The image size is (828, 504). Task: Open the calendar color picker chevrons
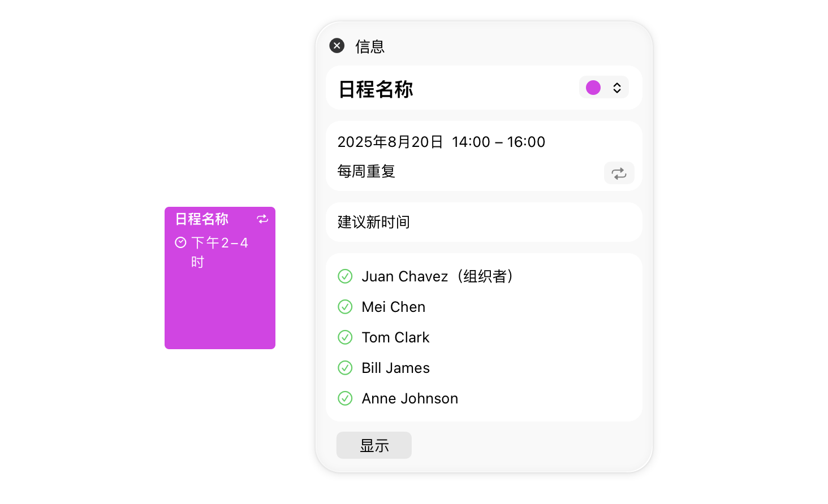pyautogui.click(x=617, y=88)
